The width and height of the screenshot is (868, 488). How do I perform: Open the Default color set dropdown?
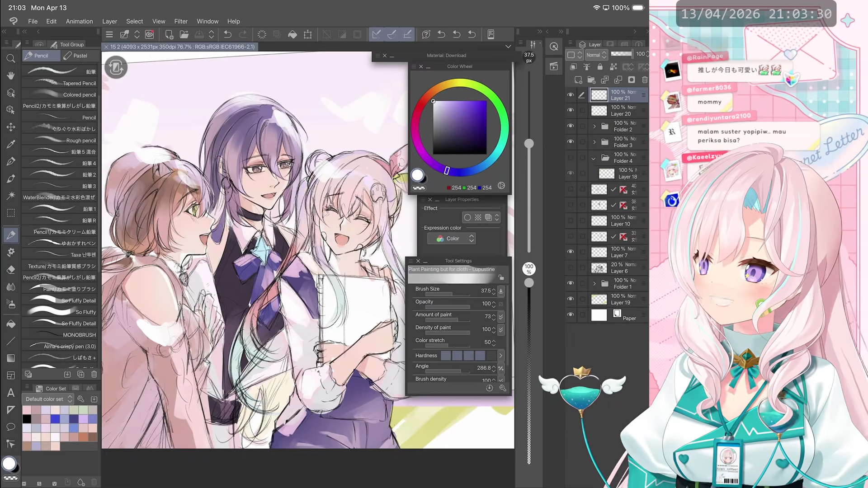click(x=49, y=399)
